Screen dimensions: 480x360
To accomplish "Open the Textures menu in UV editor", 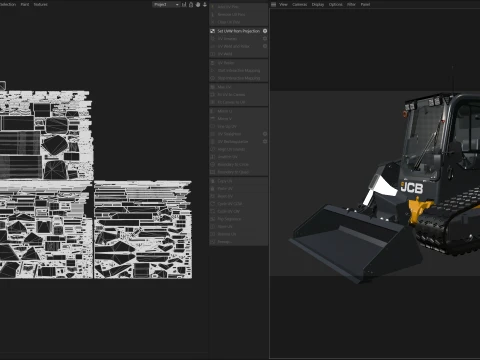I will click(41, 4).
